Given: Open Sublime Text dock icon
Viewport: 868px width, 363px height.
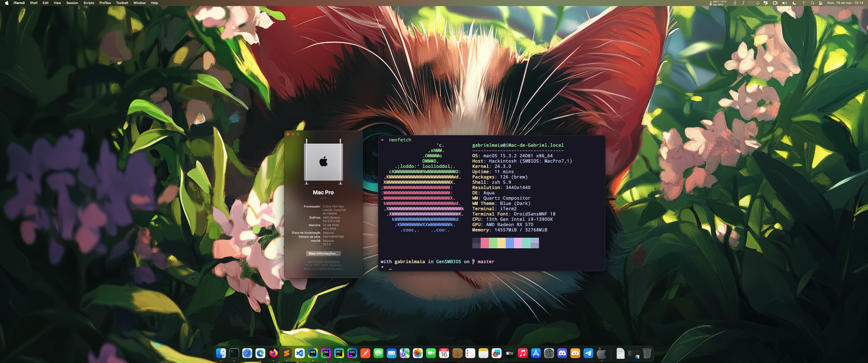Looking at the screenshot, I should coord(286,353).
